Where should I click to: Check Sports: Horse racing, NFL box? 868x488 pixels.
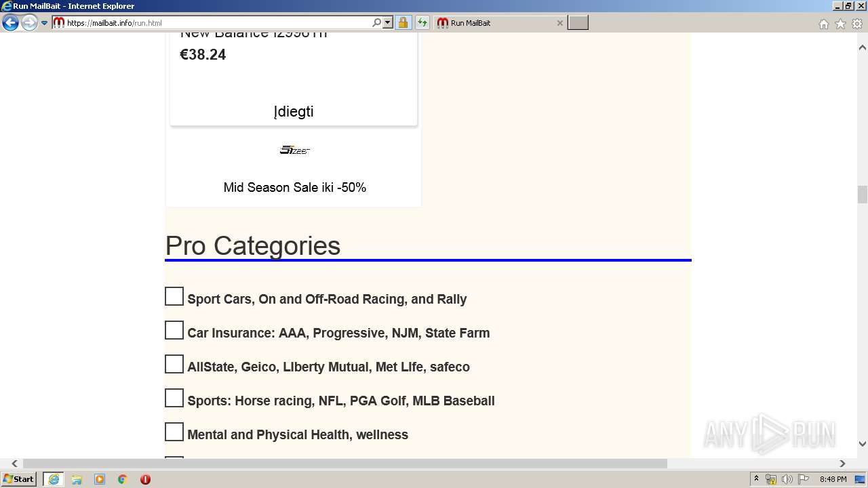pos(174,398)
